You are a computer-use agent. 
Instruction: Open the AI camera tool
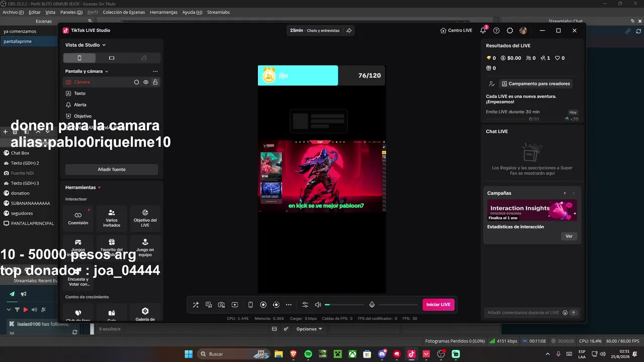coord(221,305)
